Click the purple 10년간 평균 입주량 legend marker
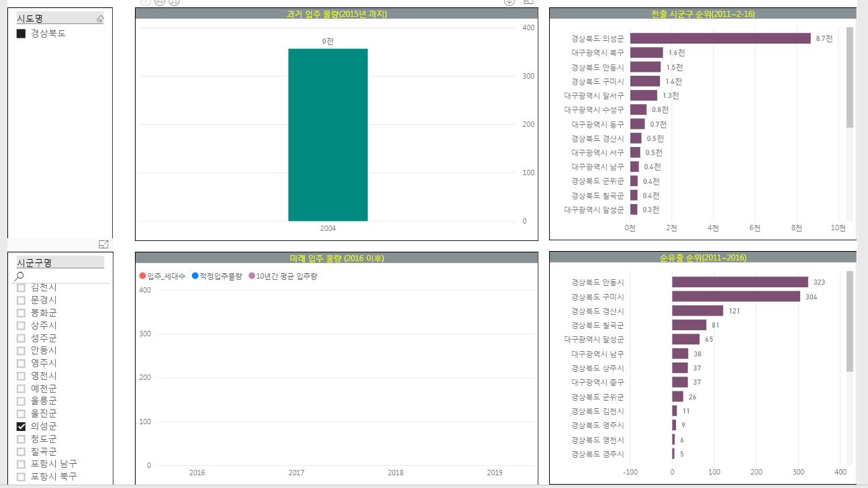Viewport: 868px width, 488px height. coord(252,276)
